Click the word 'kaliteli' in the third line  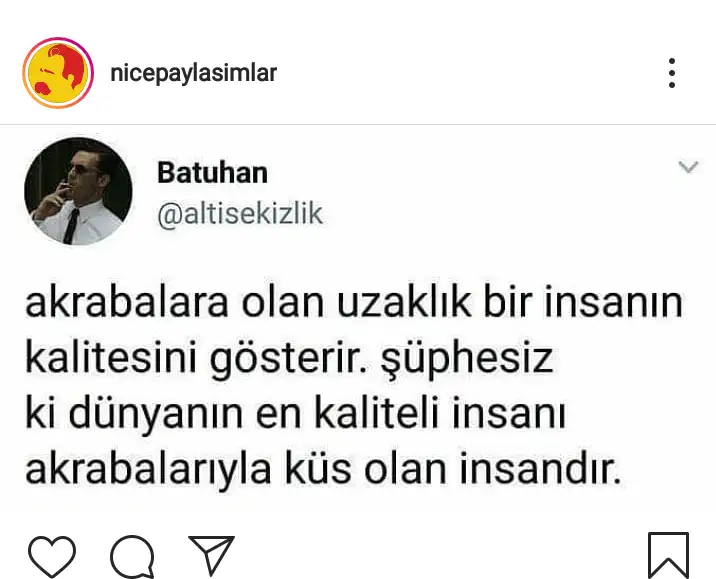click(376, 413)
